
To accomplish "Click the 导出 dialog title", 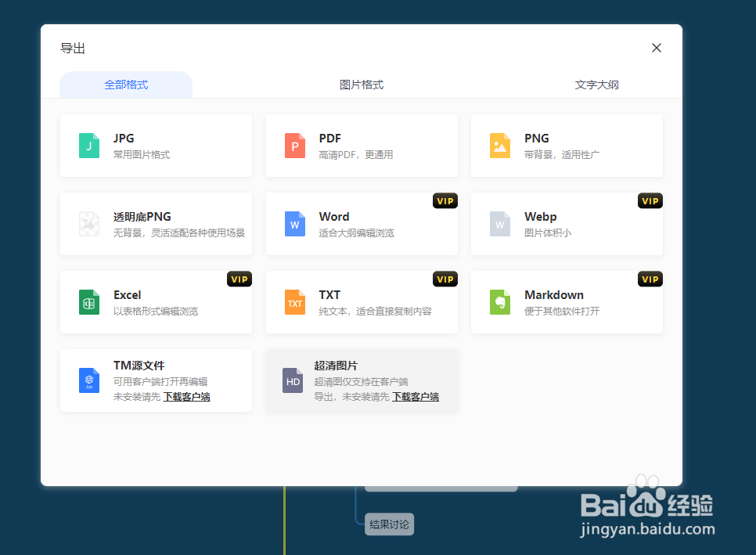I will click(x=73, y=49).
